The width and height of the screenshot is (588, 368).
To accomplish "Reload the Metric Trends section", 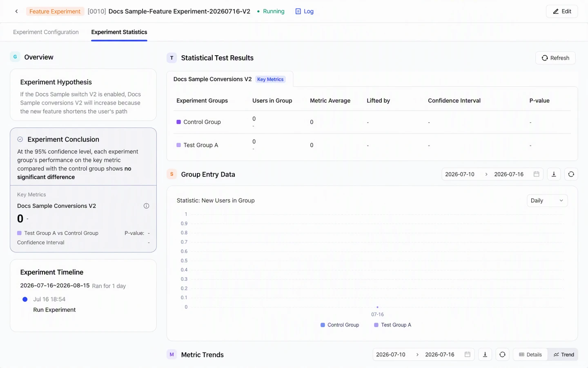I will pyautogui.click(x=502, y=355).
